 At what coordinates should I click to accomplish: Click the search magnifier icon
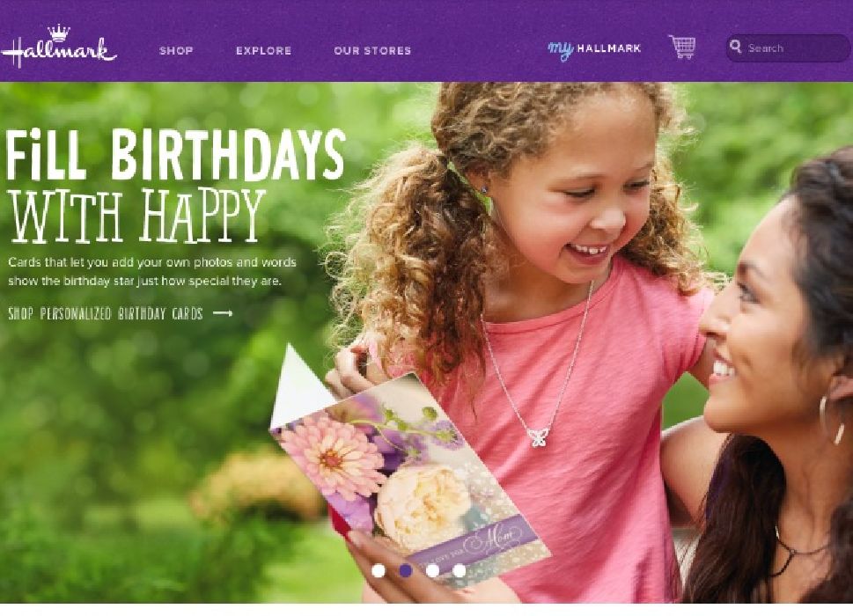click(x=736, y=47)
